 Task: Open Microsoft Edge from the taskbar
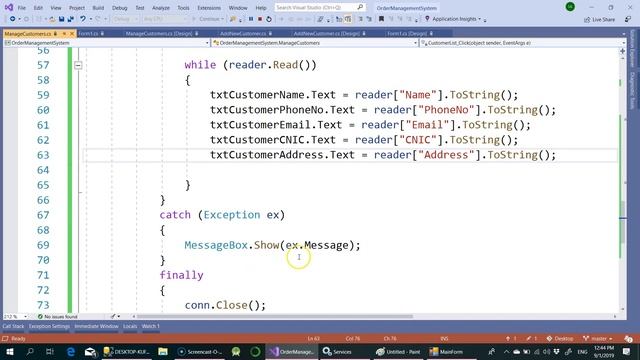click(71, 351)
